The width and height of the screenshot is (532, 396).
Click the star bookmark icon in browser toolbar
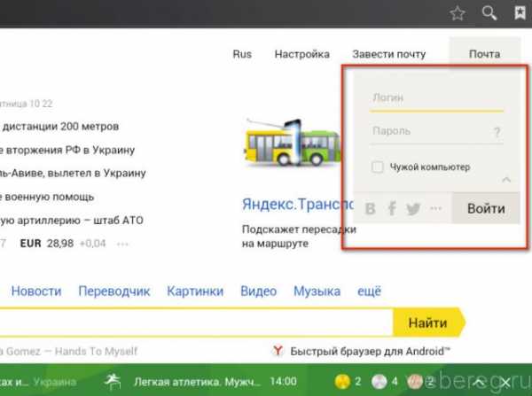[458, 13]
